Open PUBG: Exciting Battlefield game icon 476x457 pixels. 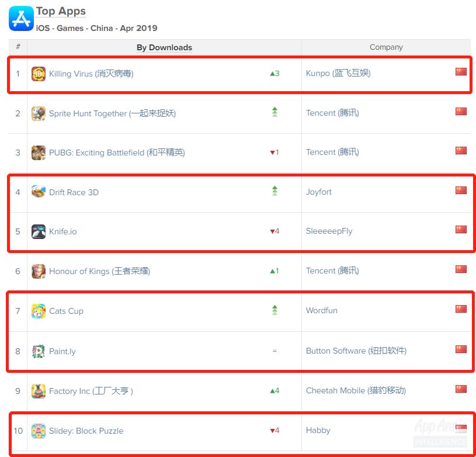39,153
